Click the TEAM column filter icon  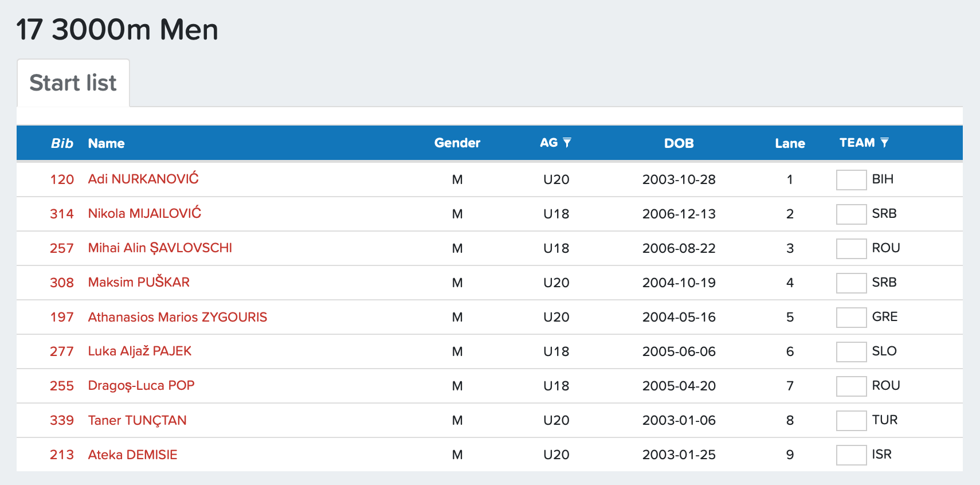click(x=884, y=142)
